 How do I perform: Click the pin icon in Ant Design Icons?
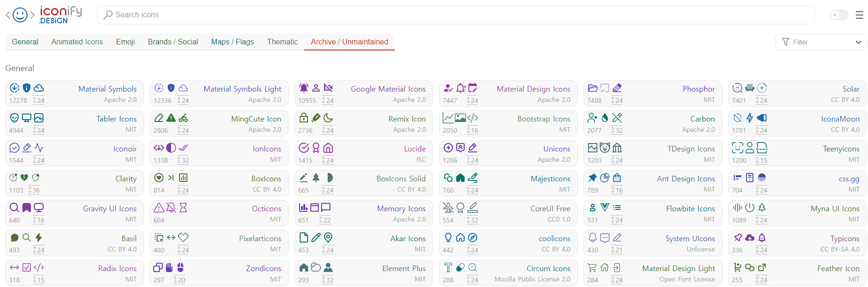[x=593, y=178]
